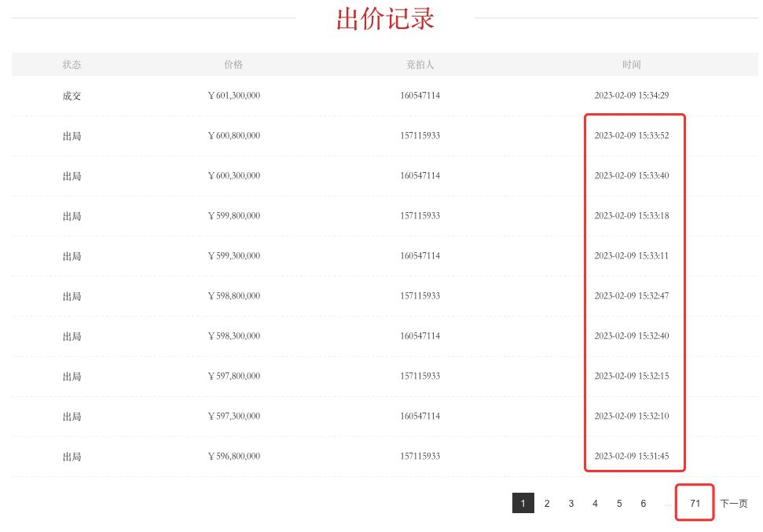Navigate to page 6 of bids

coord(643,503)
